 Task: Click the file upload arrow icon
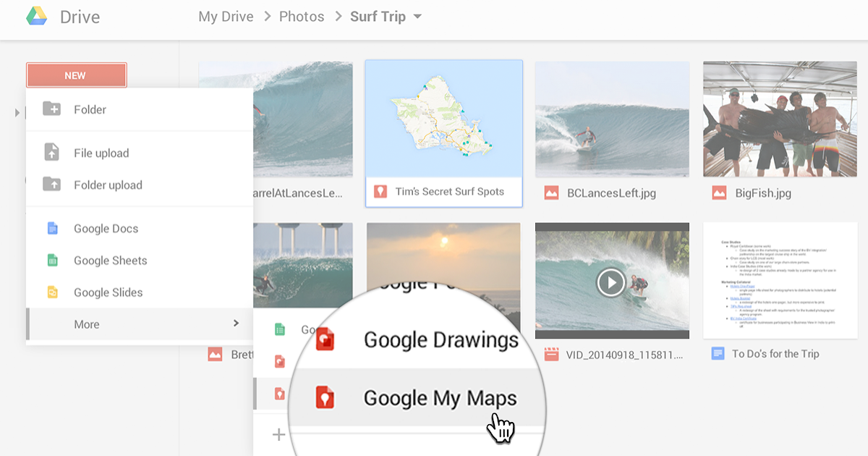51,152
